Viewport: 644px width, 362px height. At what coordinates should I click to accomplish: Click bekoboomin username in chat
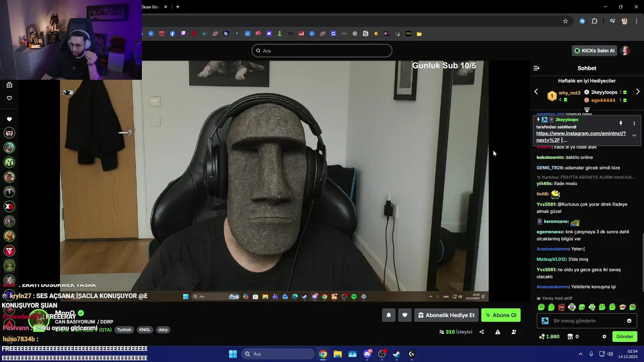tap(549, 157)
